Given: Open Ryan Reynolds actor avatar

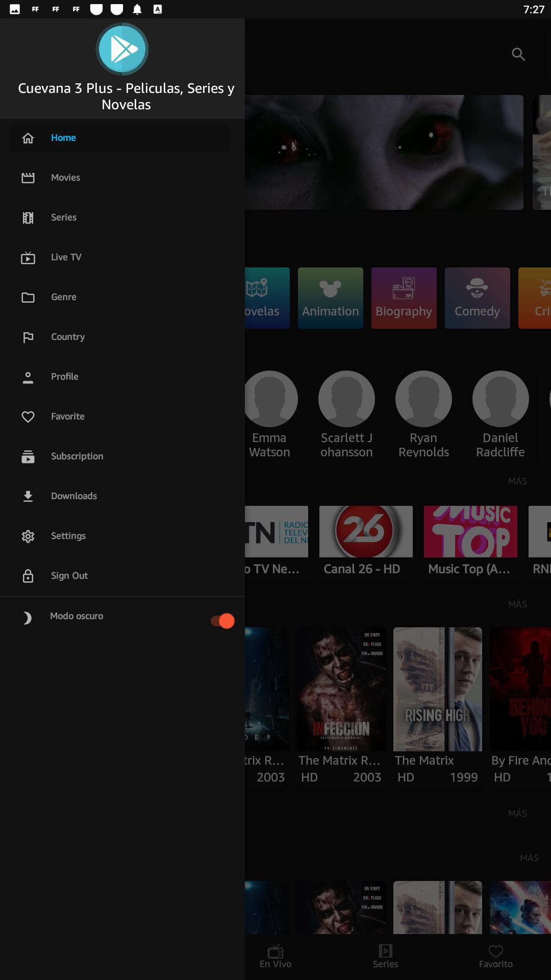Looking at the screenshot, I should point(423,399).
